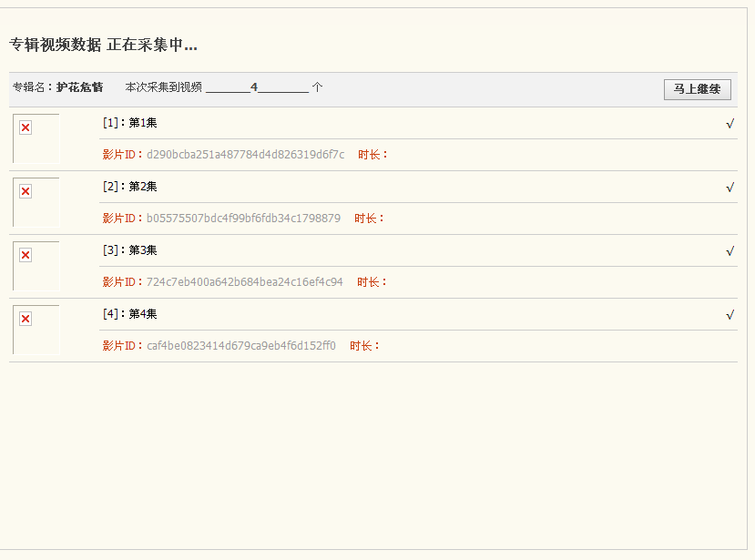This screenshot has height=560, width=755.
Task: Click the check mark for 第1集
Action: click(x=730, y=124)
